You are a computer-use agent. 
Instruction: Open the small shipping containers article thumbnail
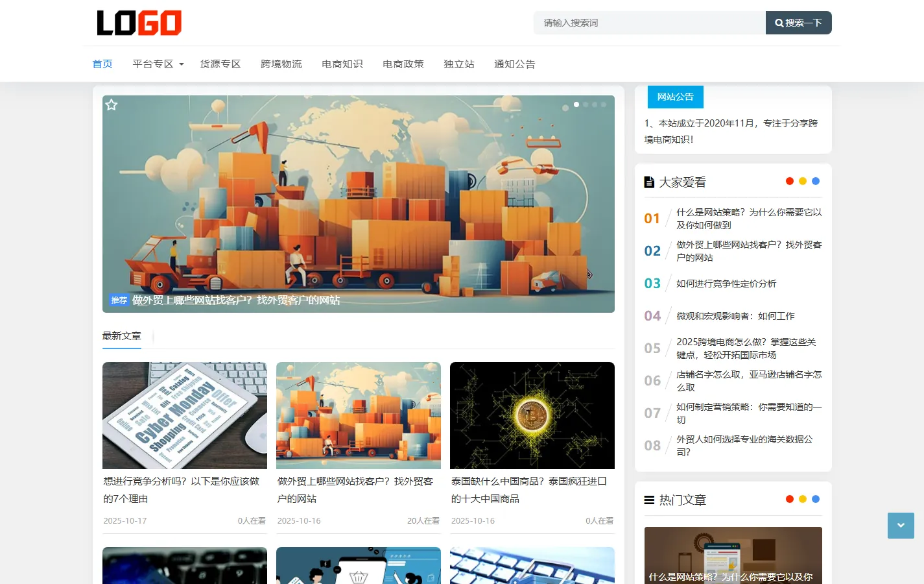pyautogui.click(x=359, y=415)
